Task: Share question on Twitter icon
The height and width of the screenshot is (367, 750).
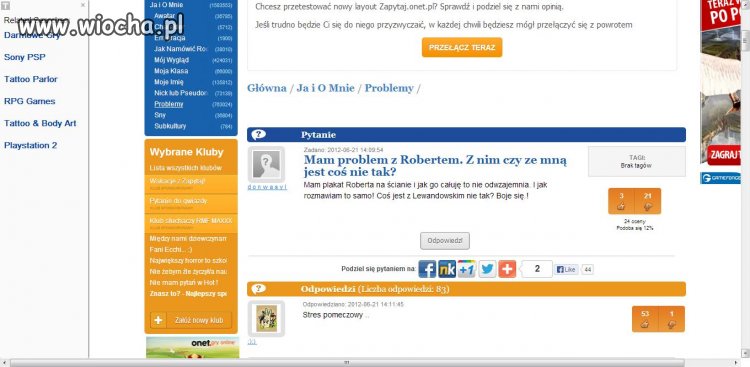Action: click(x=487, y=269)
